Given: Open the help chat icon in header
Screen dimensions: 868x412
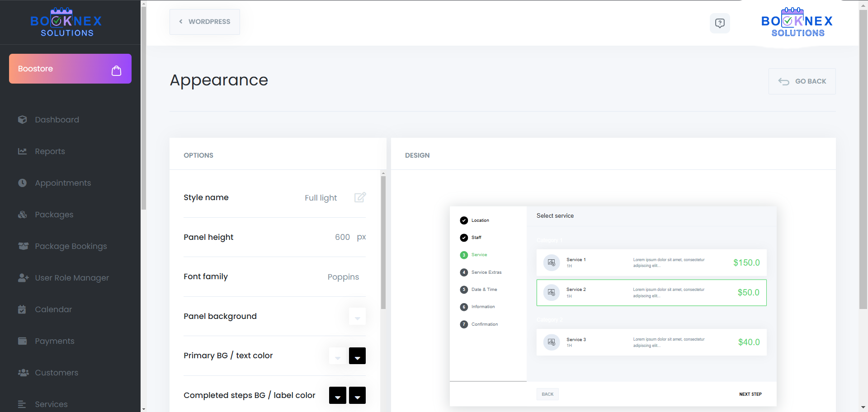Looking at the screenshot, I should click(720, 23).
